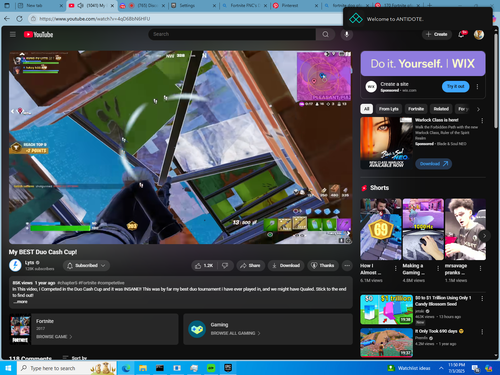Image resolution: width=500 pixels, height=375 pixels.
Task: Click the video Download button
Action: point(286,265)
